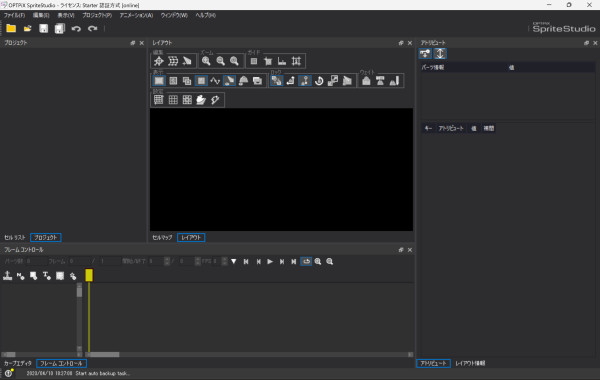Image resolution: width=600 pixels, height=380 pixels.
Task: Click the hand-with-folder icon in 設定 group
Action: [x=201, y=100]
